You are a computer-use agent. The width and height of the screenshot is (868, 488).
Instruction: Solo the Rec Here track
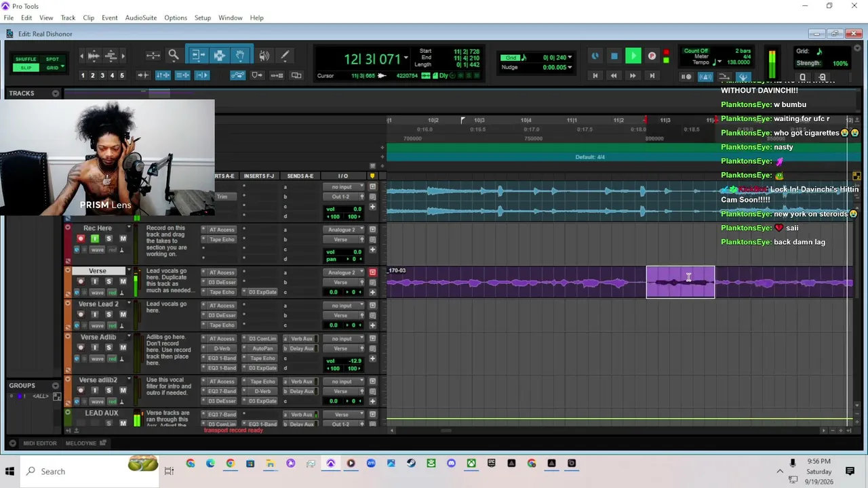click(x=108, y=239)
